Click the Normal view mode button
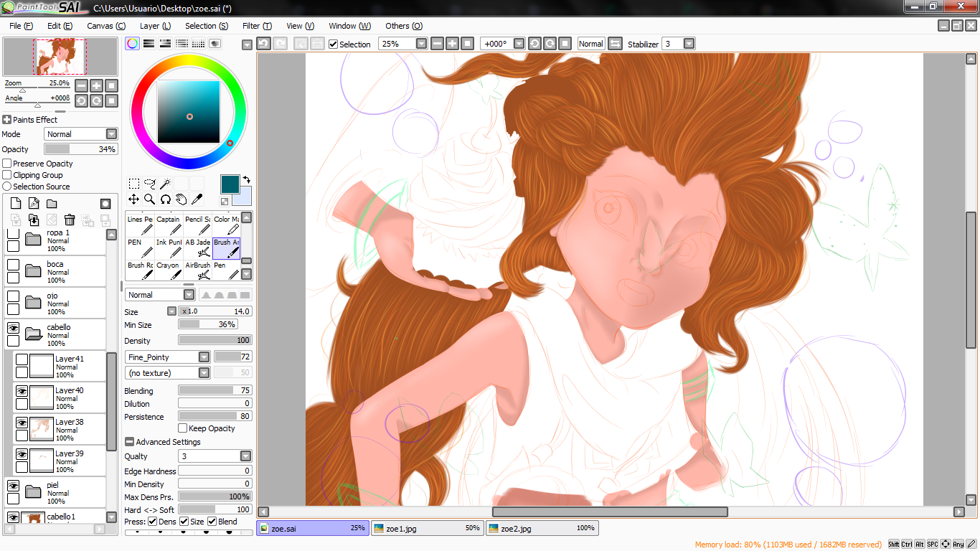 point(591,44)
